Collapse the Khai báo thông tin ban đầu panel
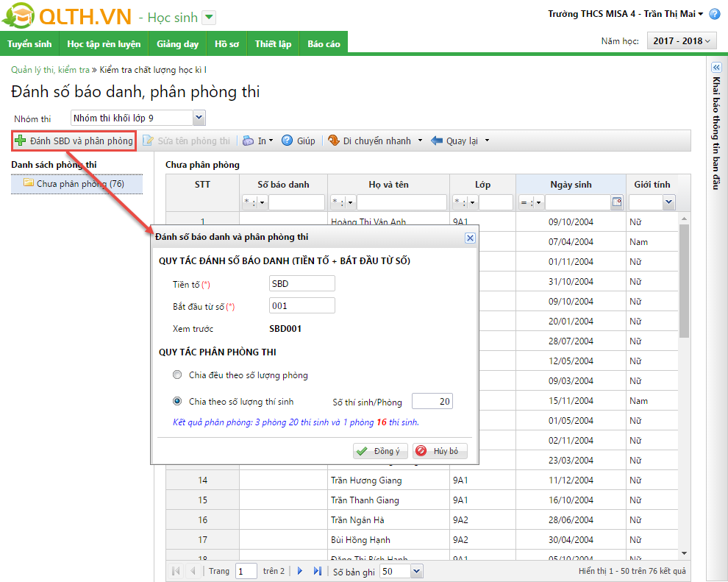 716,68
